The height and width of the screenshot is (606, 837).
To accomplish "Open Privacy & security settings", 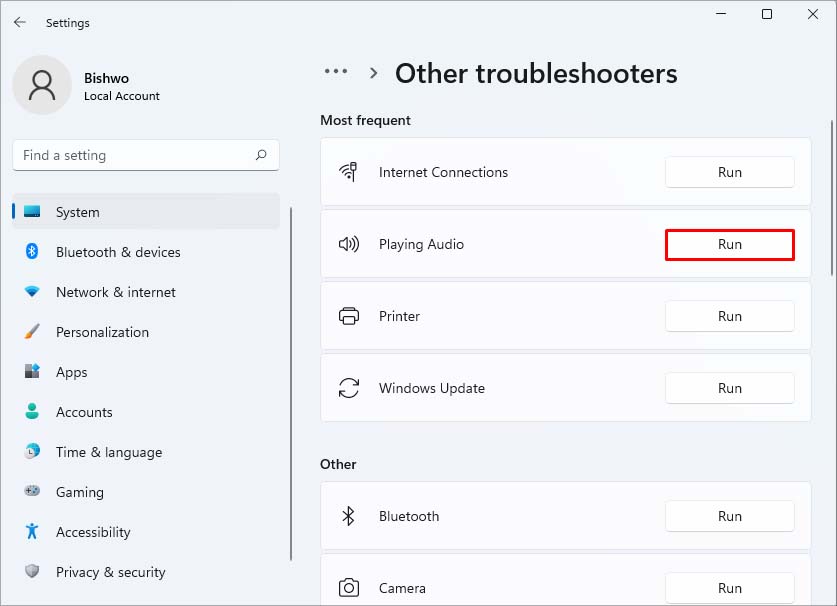I will click(x=146, y=572).
